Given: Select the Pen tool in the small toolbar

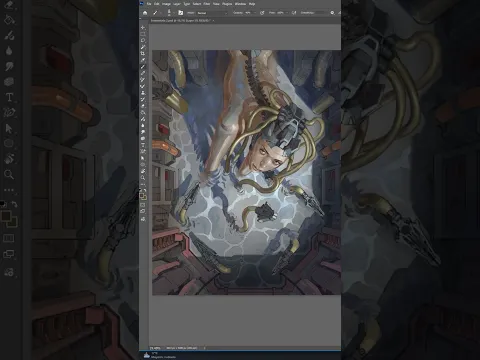Looking at the screenshot, I should click(143, 151).
